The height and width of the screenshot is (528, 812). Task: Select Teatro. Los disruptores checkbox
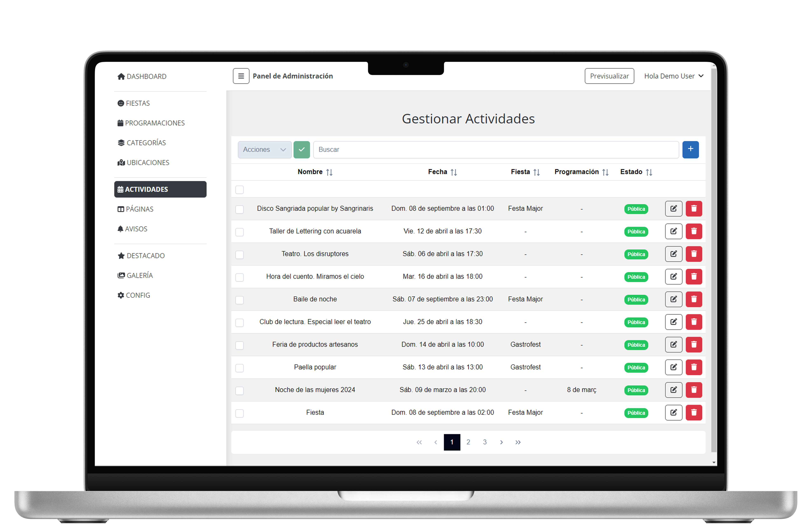click(x=239, y=255)
